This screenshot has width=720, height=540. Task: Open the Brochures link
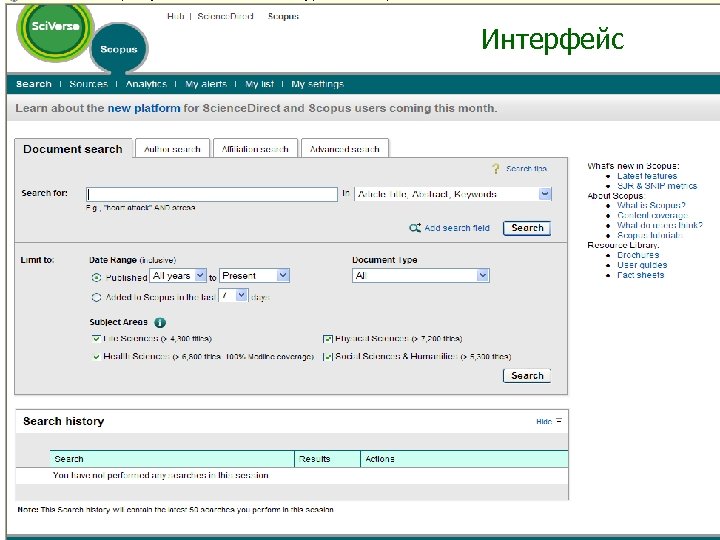coord(638,255)
